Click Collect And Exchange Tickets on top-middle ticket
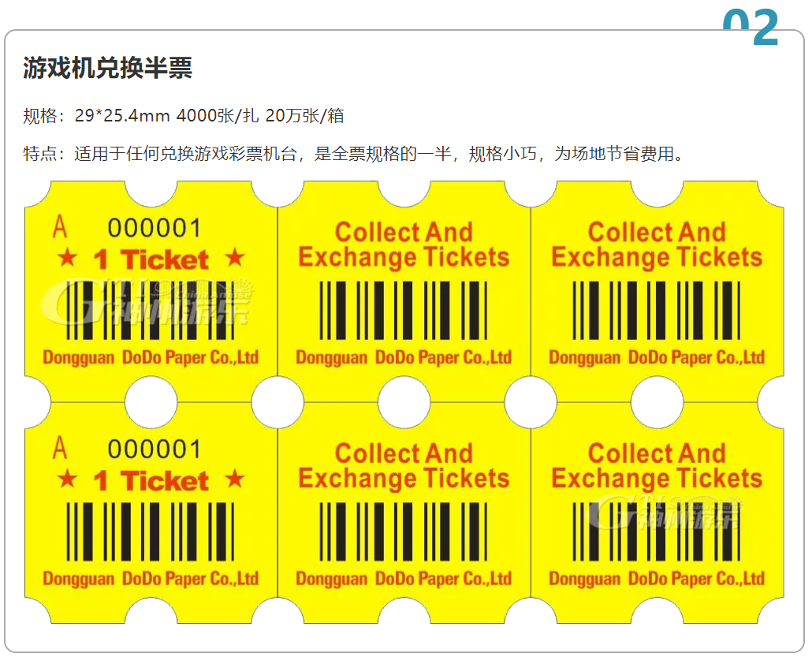Viewport: 812px width, 661px height. [404, 245]
